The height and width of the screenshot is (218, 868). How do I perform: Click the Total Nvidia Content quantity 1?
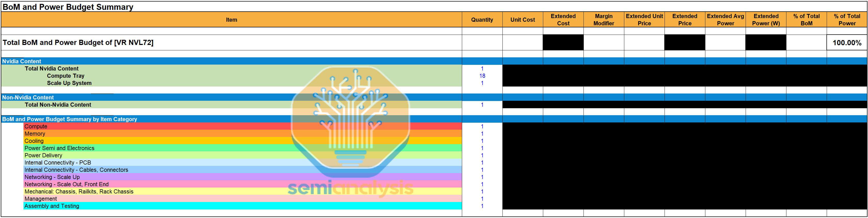pyautogui.click(x=482, y=68)
